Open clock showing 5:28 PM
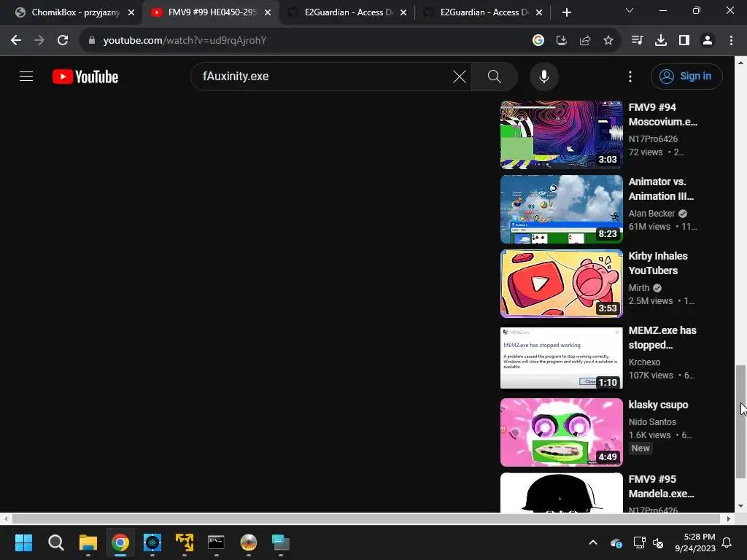 tap(695, 542)
